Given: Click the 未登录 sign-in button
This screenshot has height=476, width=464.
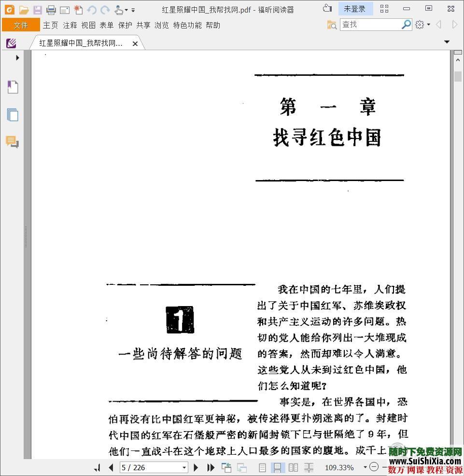Looking at the screenshot, I should coord(356,8).
